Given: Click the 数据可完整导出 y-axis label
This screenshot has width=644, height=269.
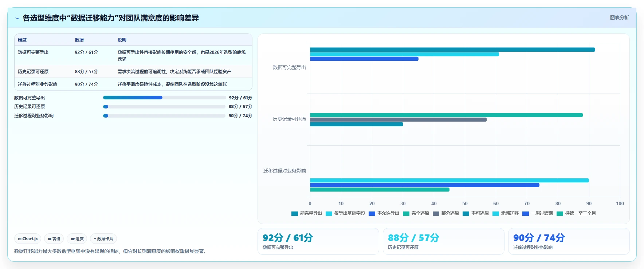Looking at the screenshot, I should tap(289, 68).
